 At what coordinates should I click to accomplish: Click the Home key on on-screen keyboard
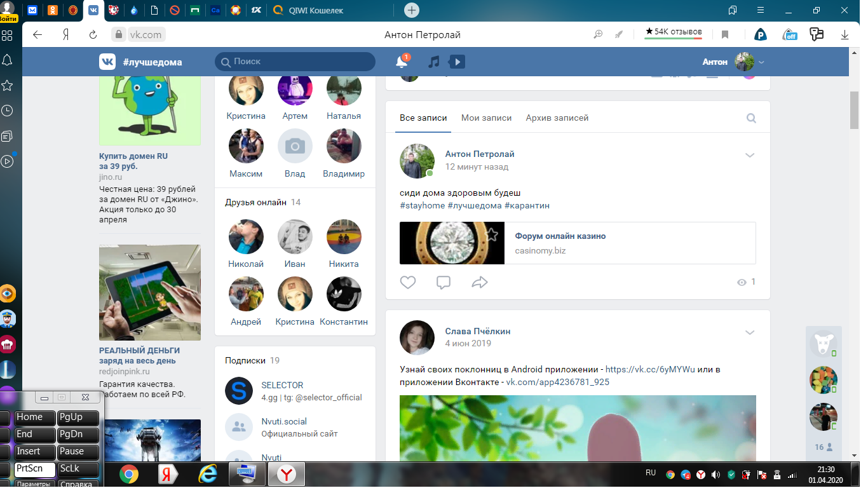[35, 417]
